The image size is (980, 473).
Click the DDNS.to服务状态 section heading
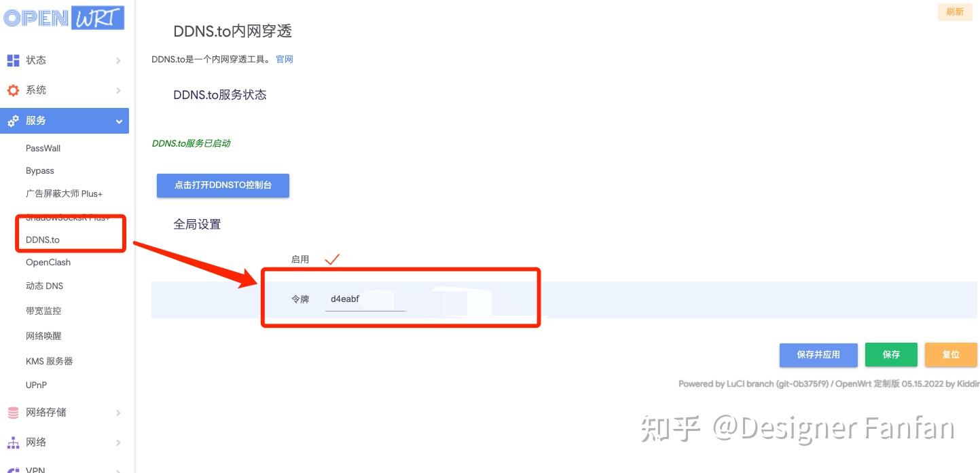click(x=220, y=95)
